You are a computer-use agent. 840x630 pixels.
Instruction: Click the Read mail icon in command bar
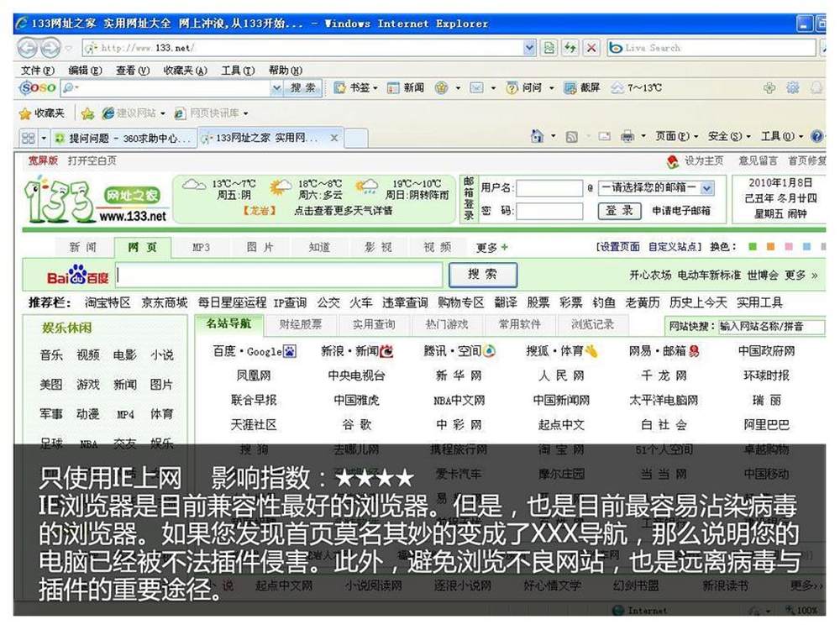pos(605,137)
